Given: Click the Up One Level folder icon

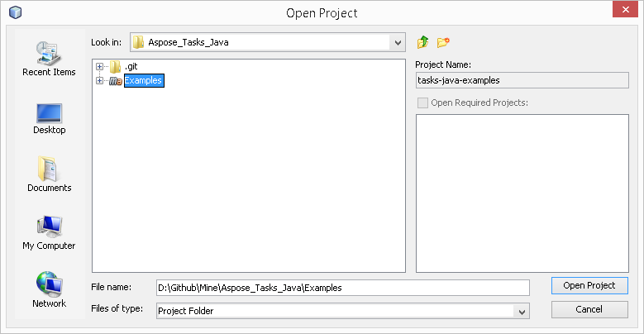Looking at the screenshot, I should tap(423, 41).
